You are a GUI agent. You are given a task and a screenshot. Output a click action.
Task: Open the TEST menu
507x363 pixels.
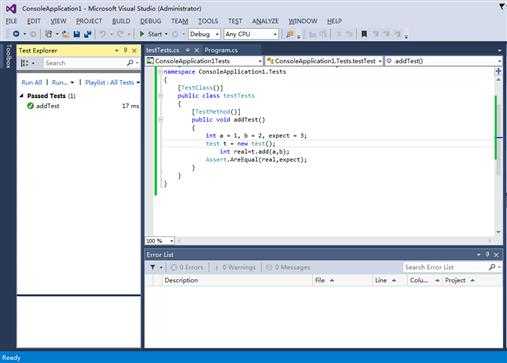[x=235, y=21]
